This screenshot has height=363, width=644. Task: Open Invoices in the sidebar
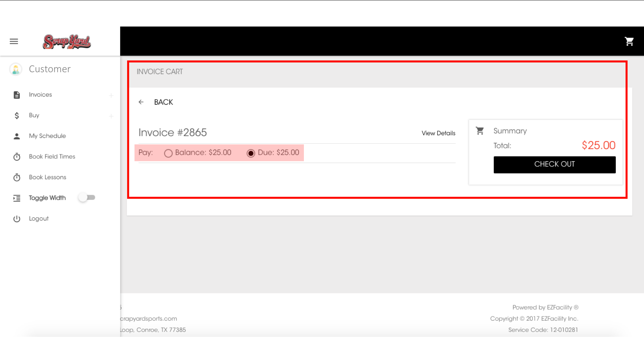coord(40,95)
